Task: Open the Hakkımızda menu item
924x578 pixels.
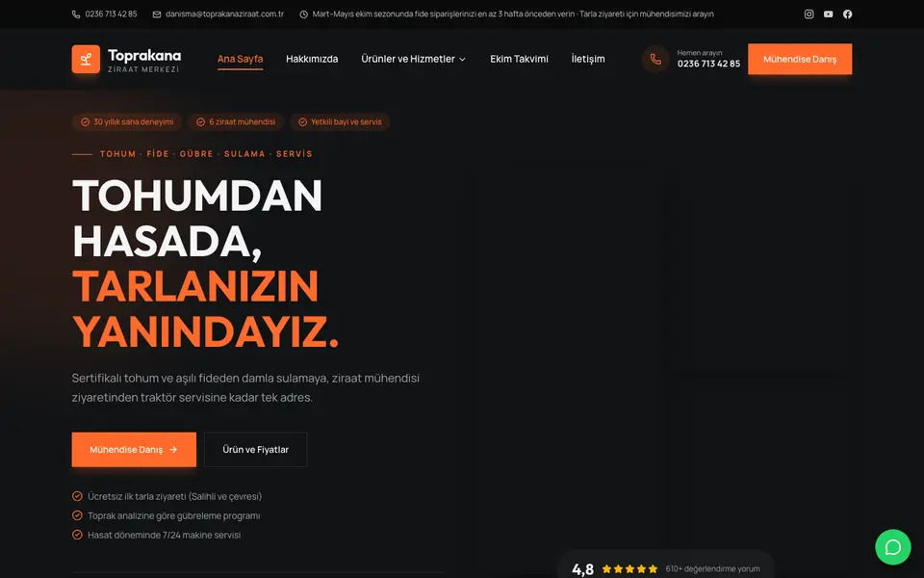Action: pyautogui.click(x=312, y=59)
